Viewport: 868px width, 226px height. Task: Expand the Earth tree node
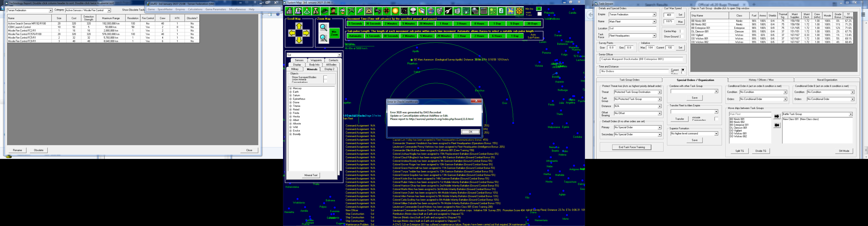click(290, 92)
